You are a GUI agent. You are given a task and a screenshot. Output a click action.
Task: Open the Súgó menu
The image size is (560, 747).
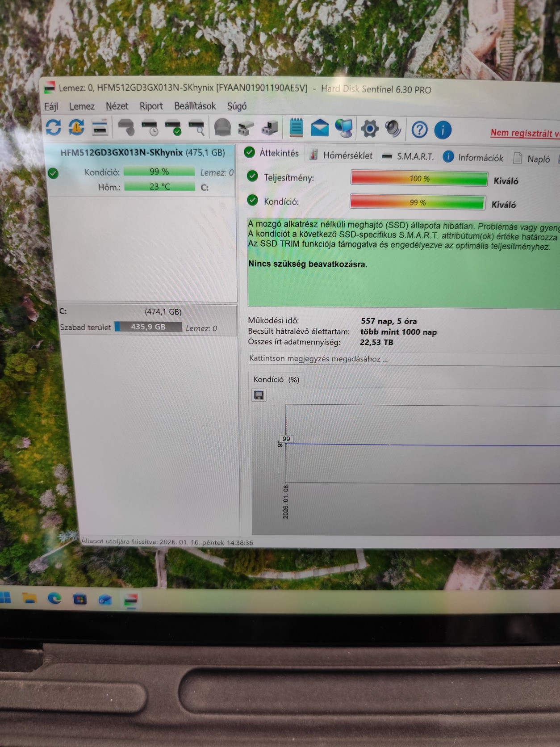pyautogui.click(x=237, y=106)
